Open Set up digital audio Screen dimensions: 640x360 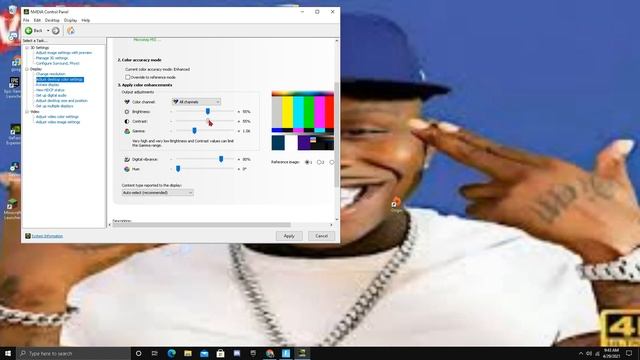pyautogui.click(x=51, y=95)
